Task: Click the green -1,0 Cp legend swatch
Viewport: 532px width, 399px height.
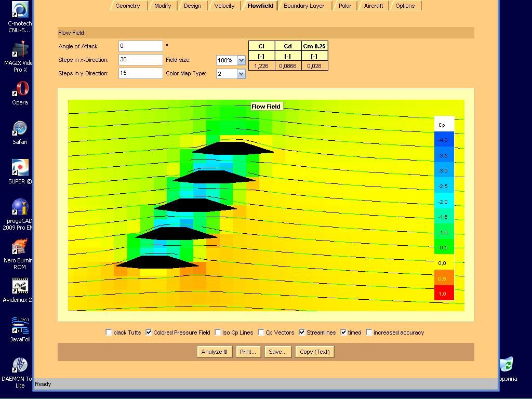Action: pyautogui.click(x=444, y=232)
